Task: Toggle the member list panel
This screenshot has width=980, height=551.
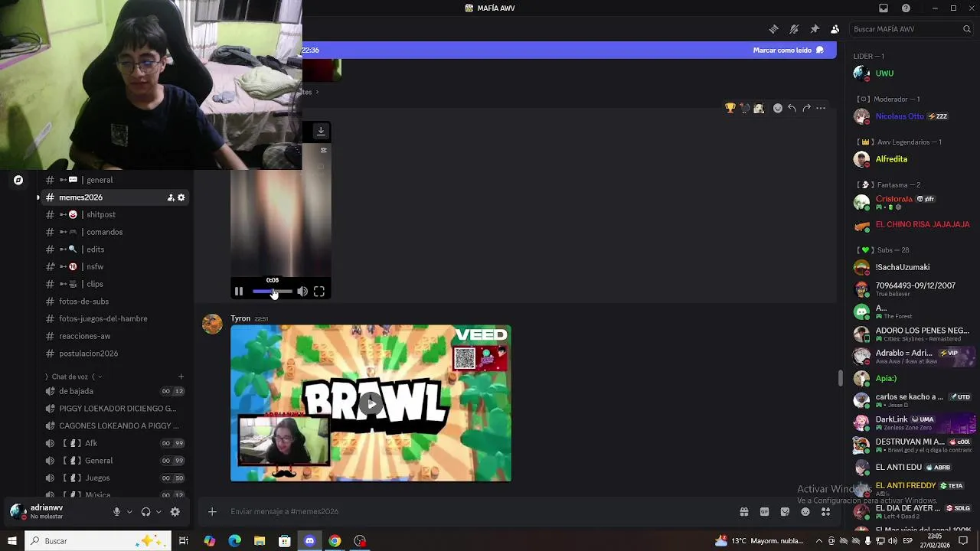Action: click(835, 29)
